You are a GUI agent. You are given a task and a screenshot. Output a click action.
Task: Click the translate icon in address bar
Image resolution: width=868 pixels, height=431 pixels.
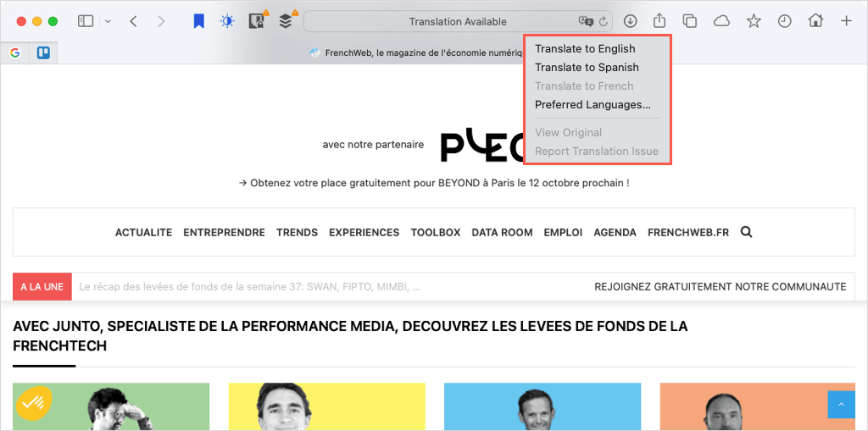pyautogui.click(x=586, y=21)
